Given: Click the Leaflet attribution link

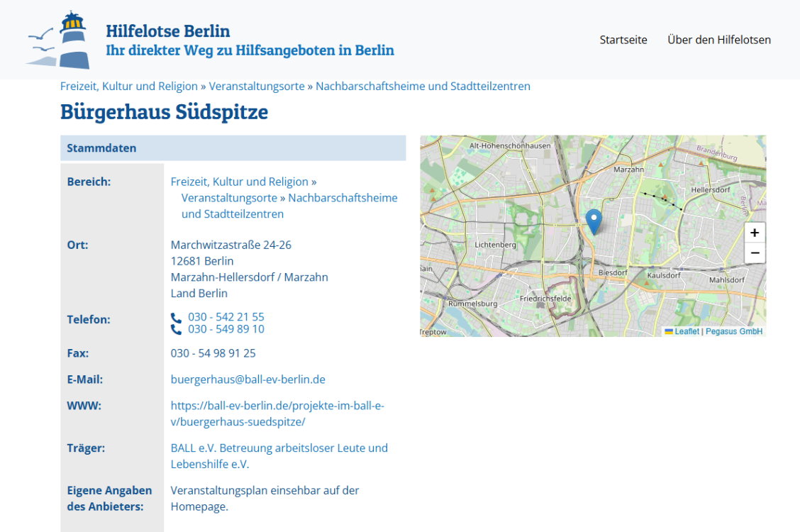Looking at the screenshot, I should [687, 330].
